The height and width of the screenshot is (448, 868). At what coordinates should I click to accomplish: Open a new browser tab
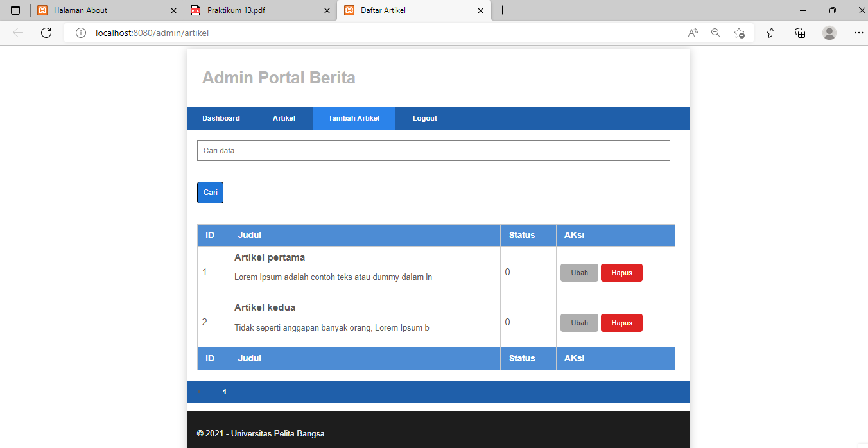[x=503, y=10]
